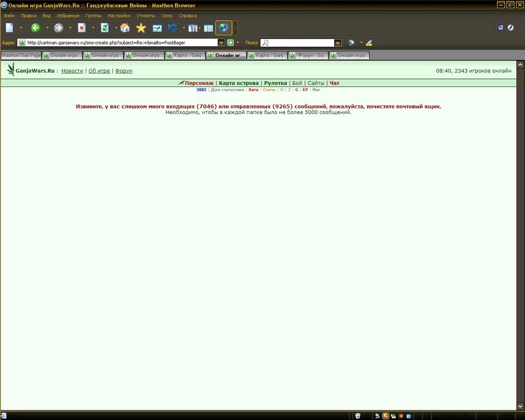This screenshot has height=420, width=525.
Task: Click the GanjaWars leaf logo
Action: pyautogui.click(x=11, y=69)
